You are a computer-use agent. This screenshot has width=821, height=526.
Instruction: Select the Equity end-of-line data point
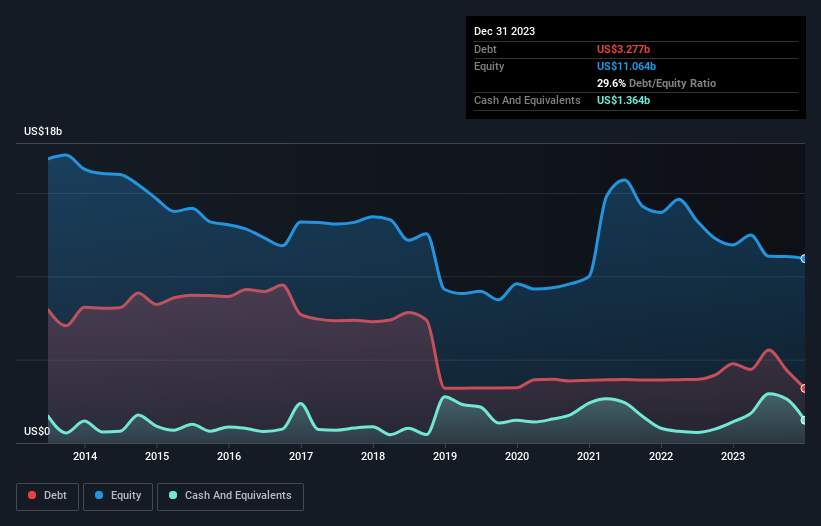[804, 259]
